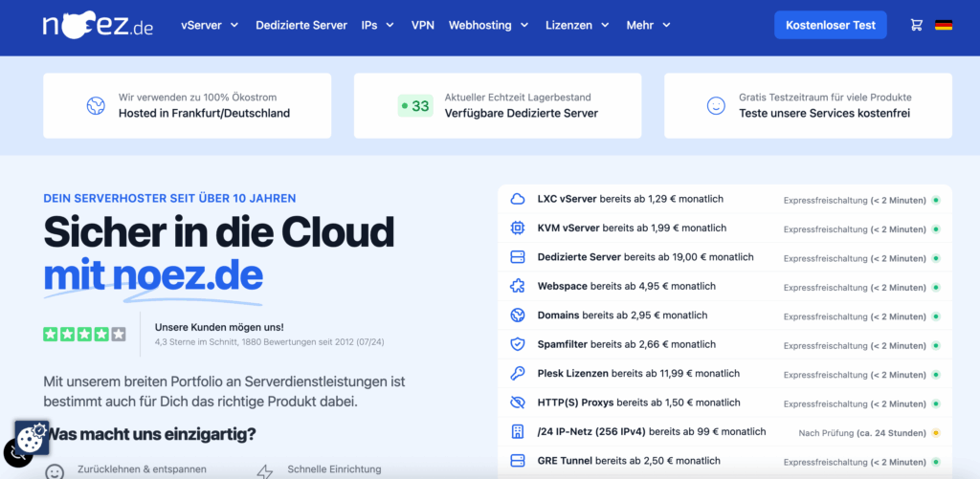Click the Teste unsere Services kostenfrei card
The width and height of the screenshot is (980, 479).
pos(808,105)
